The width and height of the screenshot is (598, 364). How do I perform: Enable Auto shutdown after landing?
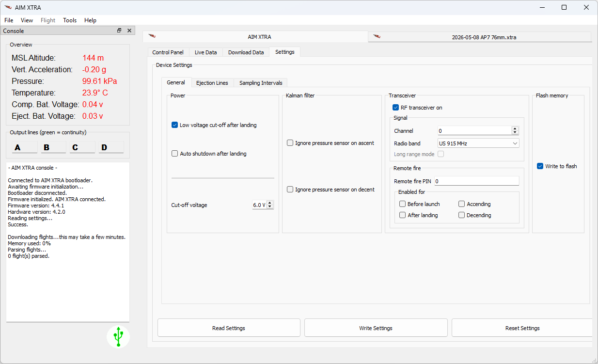(x=175, y=154)
